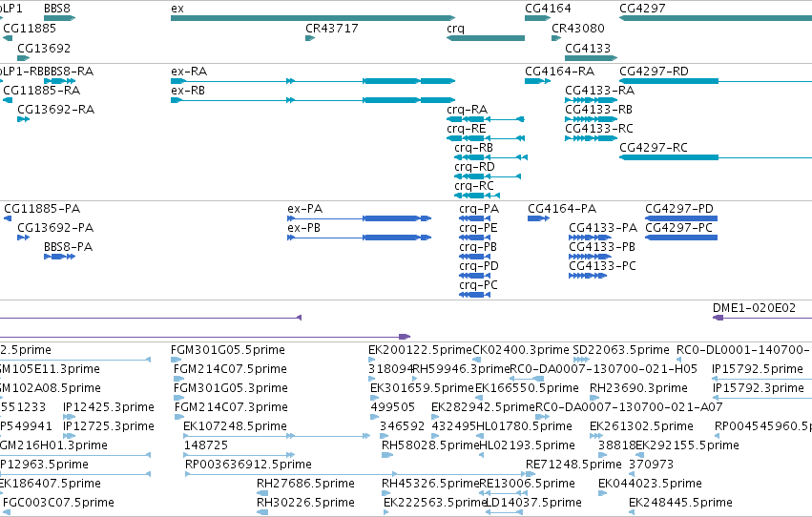Select the crq-RB transcript

coord(491,157)
